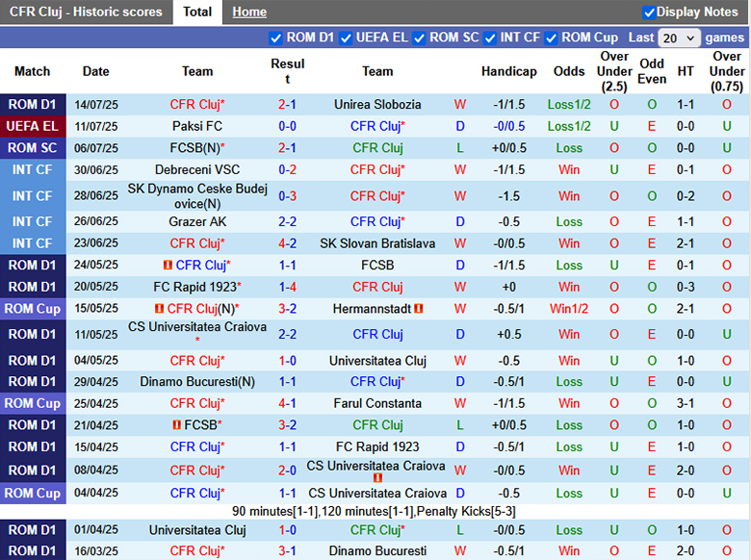Select the date 01/04/25
751x560 pixels.
point(95,530)
